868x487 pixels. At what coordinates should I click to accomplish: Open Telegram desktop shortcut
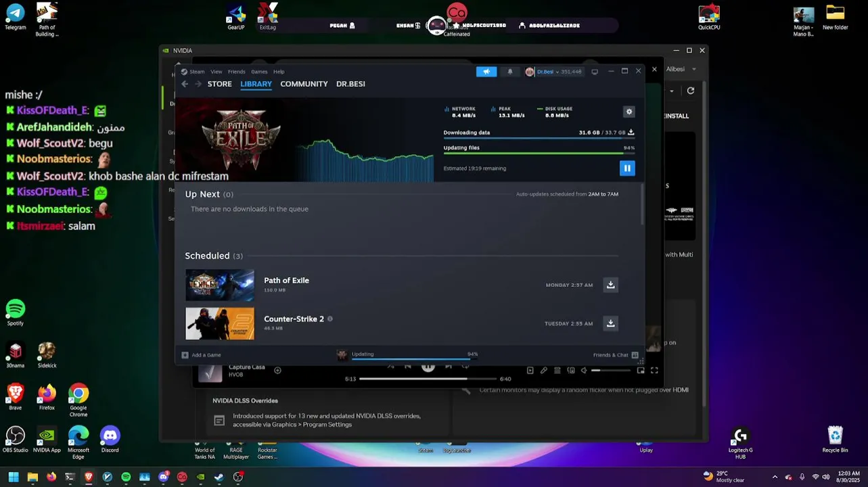point(16,16)
